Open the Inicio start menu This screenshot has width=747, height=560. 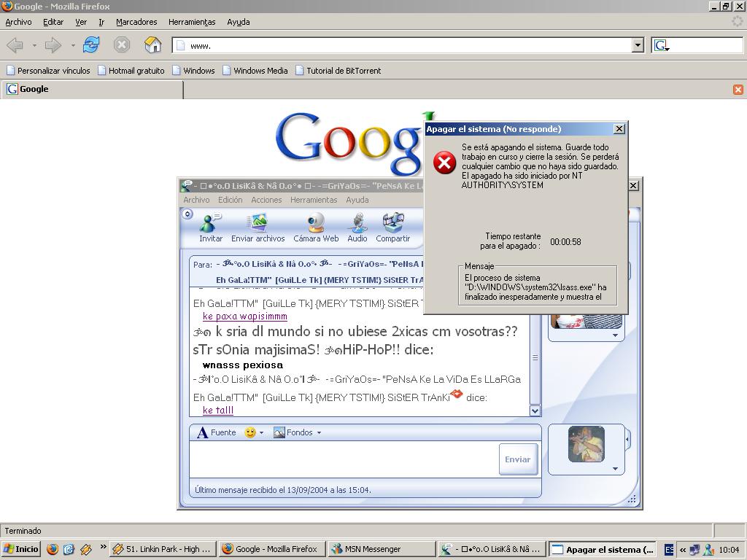pos(21,549)
